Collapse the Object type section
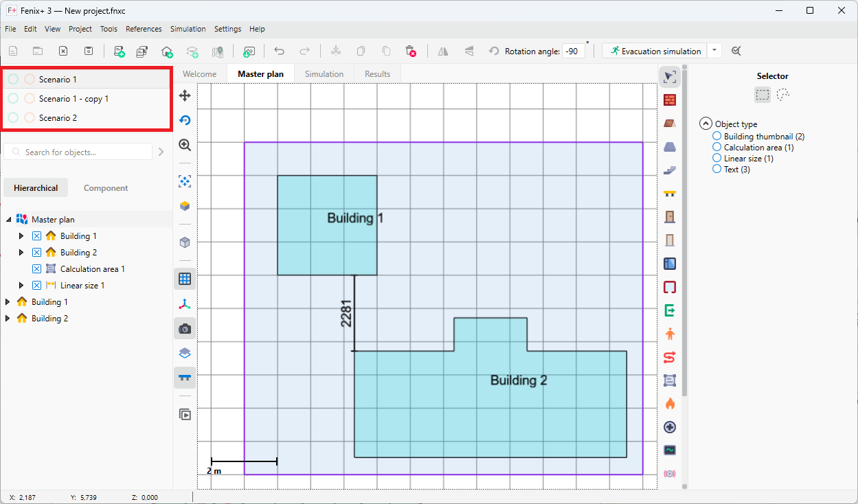 [705, 124]
